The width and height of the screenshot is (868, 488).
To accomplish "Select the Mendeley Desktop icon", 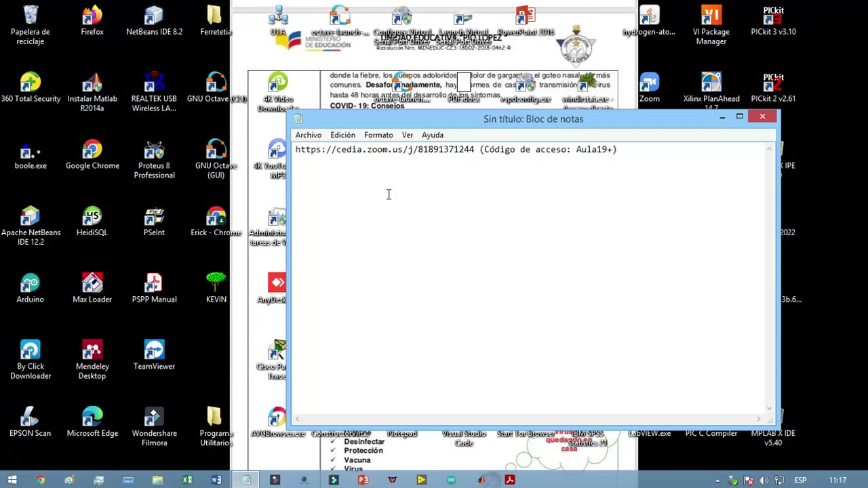I will pos(92,360).
